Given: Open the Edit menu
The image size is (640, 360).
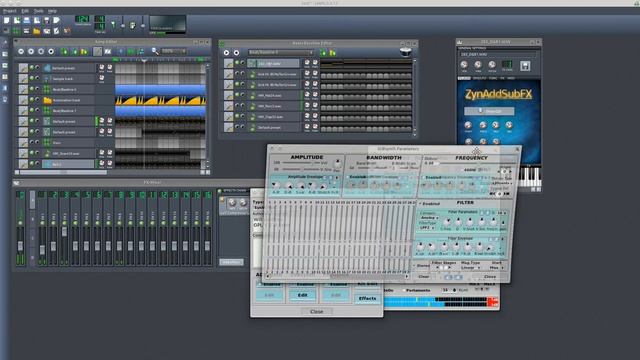Looking at the screenshot, I should point(25,11).
